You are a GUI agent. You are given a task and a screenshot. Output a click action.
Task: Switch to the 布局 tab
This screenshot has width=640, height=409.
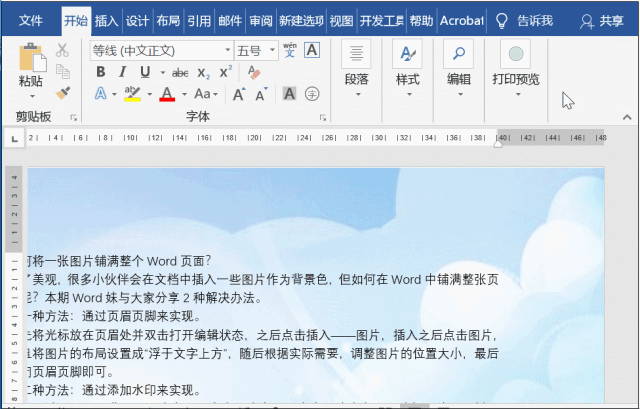(x=168, y=20)
